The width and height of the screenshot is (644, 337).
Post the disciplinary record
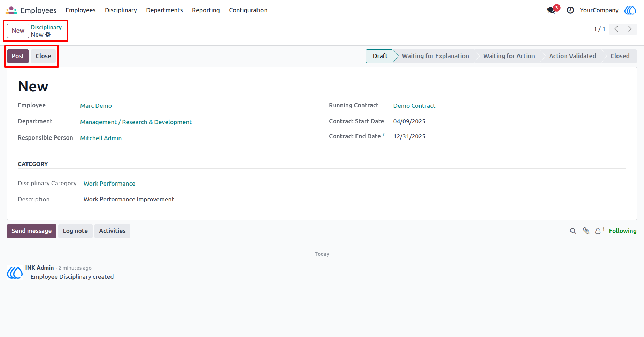tap(18, 56)
